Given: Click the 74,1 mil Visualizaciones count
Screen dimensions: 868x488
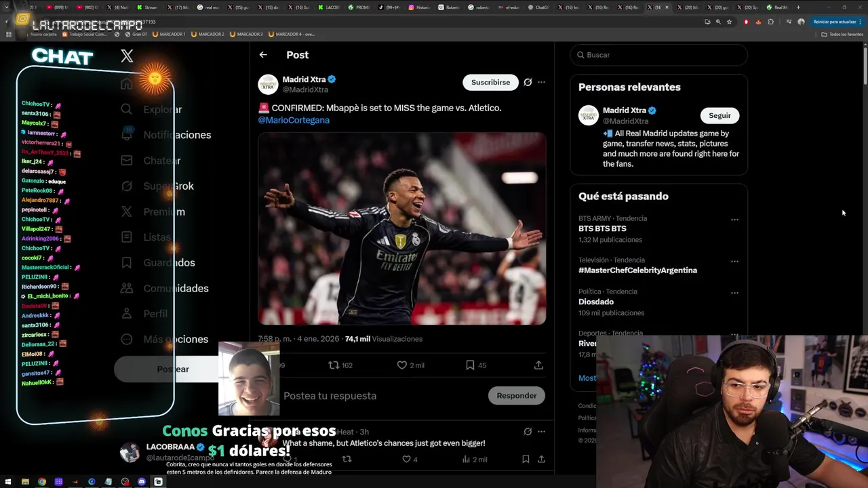Looking at the screenshot, I should pos(383,339).
